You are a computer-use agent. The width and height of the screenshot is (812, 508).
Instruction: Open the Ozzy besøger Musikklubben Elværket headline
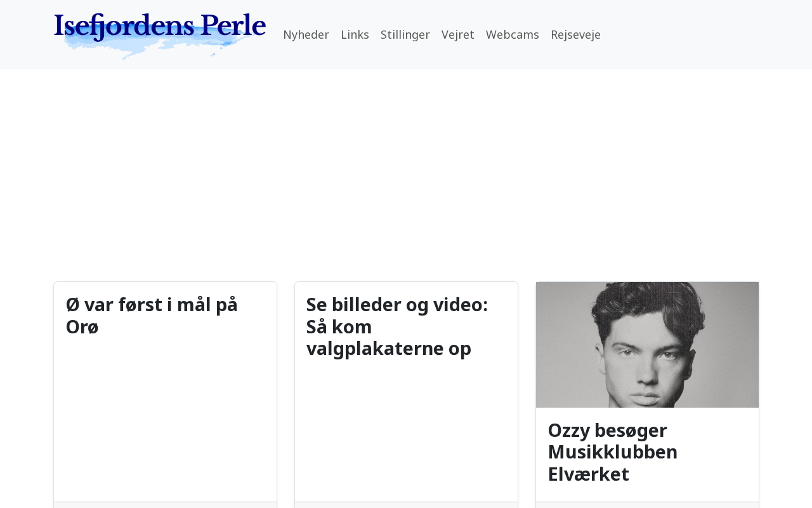[x=612, y=452]
